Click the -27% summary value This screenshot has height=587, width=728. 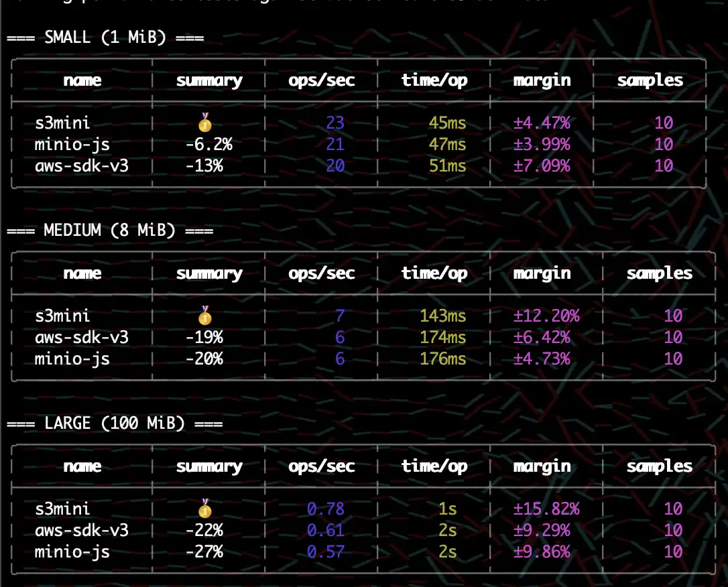tap(204, 551)
